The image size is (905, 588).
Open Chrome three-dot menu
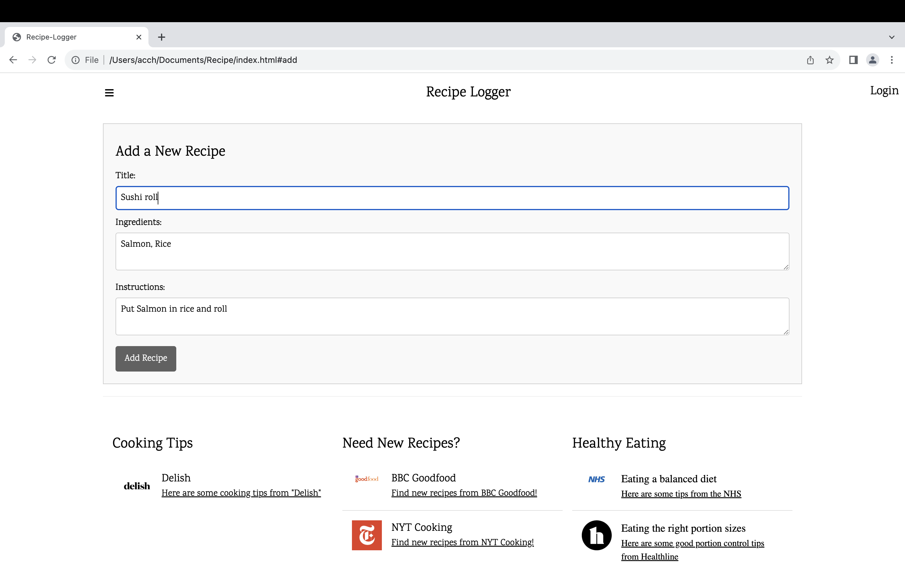tap(892, 60)
